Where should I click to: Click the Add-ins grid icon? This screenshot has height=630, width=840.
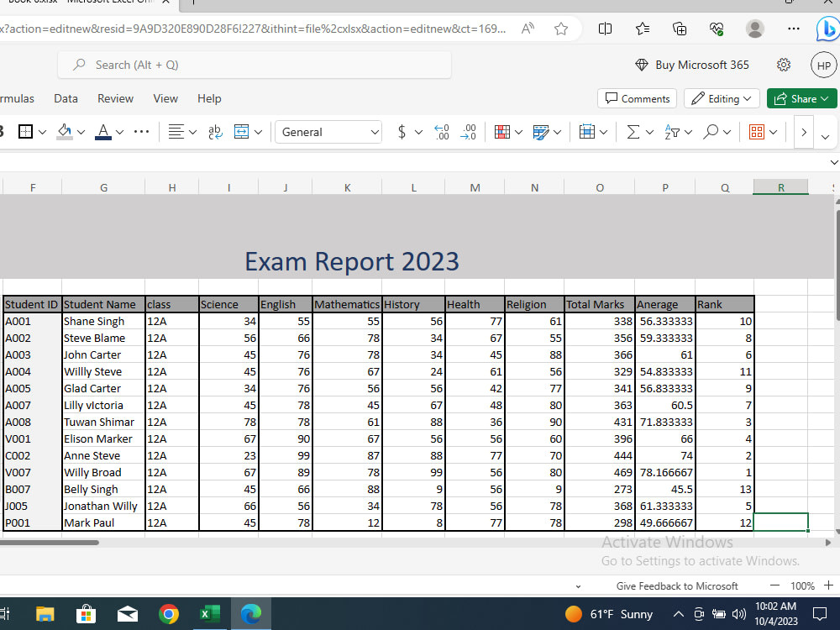[757, 132]
